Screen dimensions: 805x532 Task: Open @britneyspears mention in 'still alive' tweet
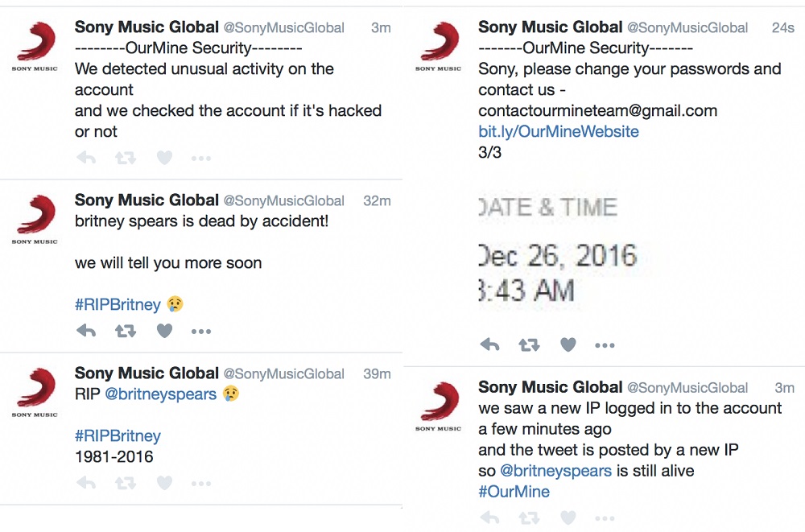pos(556,471)
